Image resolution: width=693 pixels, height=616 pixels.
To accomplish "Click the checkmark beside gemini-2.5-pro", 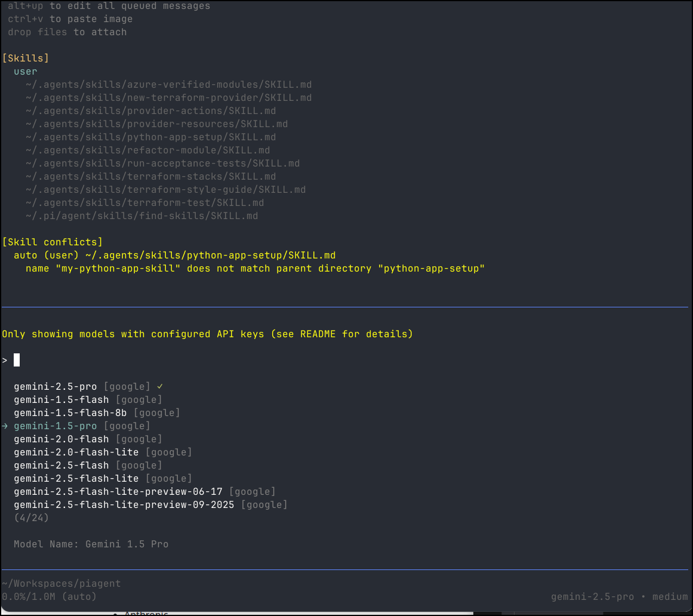I will (x=160, y=387).
